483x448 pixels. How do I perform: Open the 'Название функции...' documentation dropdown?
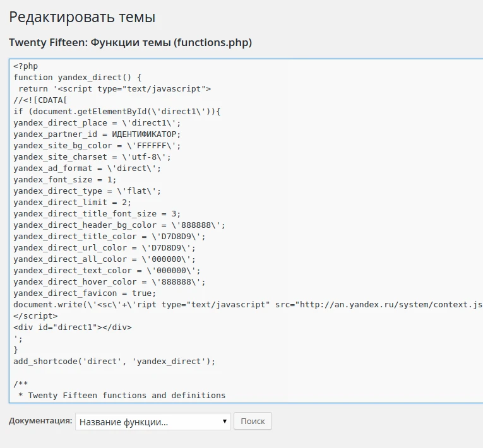click(153, 421)
